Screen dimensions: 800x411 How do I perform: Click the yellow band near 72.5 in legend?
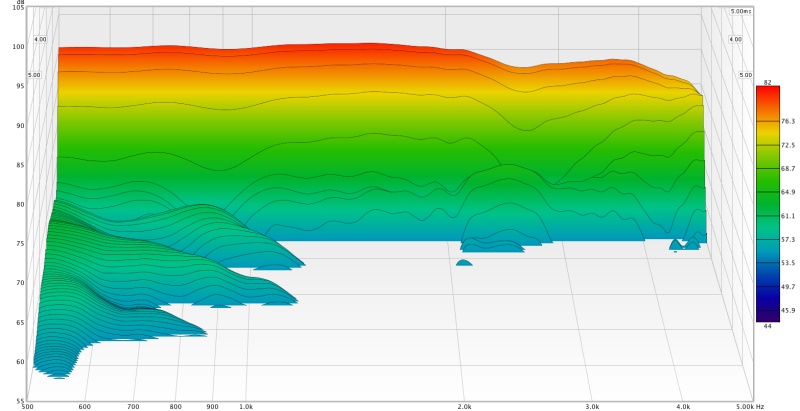(x=766, y=145)
